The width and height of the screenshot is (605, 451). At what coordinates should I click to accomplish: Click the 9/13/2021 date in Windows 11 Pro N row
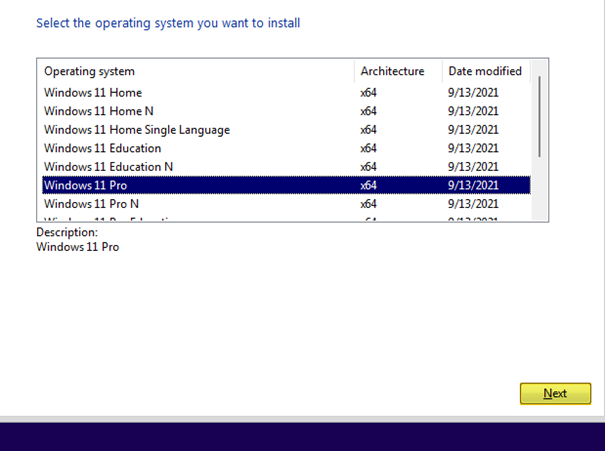473,204
